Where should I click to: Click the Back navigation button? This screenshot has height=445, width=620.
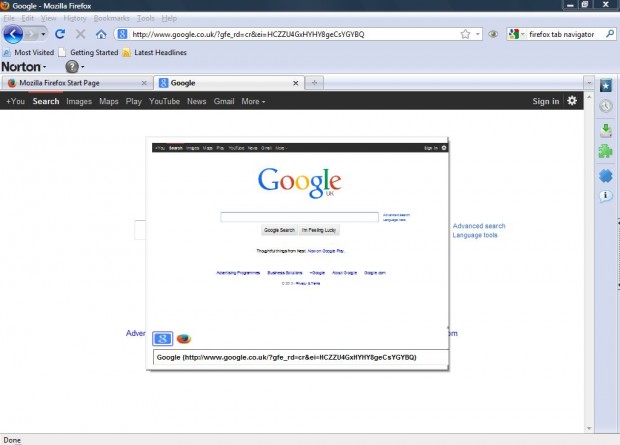13,34
